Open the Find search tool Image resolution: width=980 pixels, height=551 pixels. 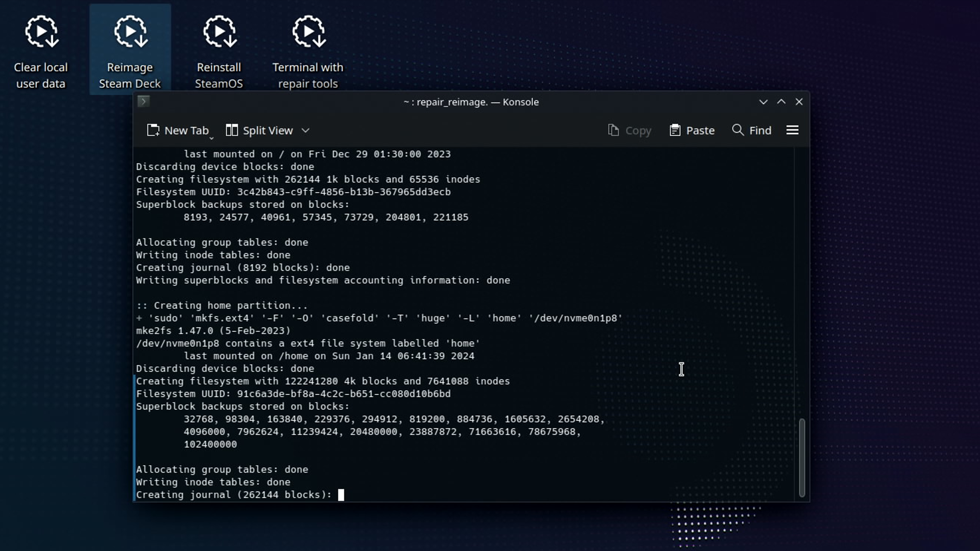[752, 130]
